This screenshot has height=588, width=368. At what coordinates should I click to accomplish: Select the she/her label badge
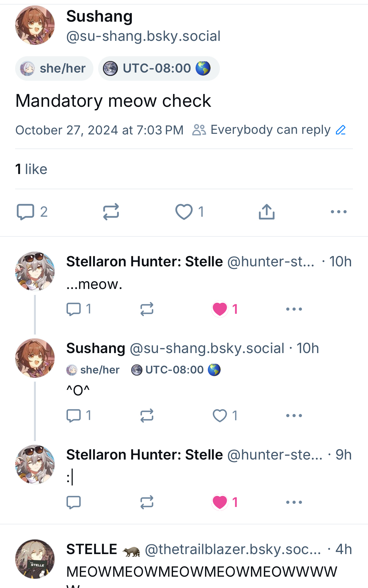click(x=54, y=68)
